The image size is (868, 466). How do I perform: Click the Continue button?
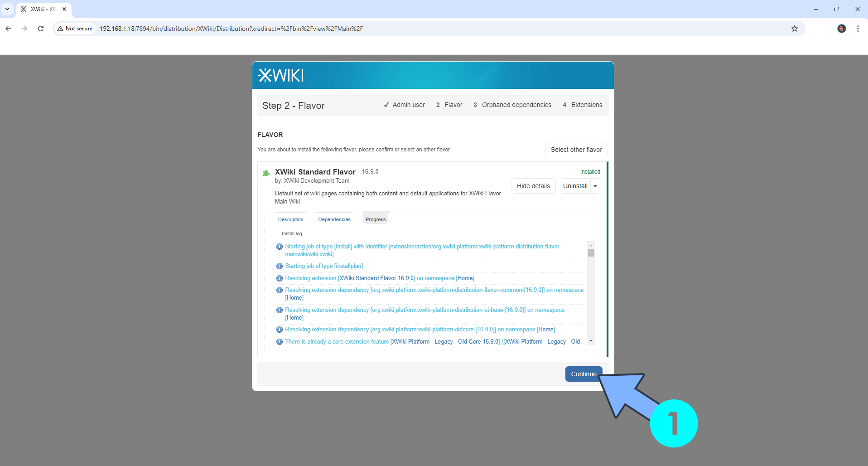coord(583,374)
